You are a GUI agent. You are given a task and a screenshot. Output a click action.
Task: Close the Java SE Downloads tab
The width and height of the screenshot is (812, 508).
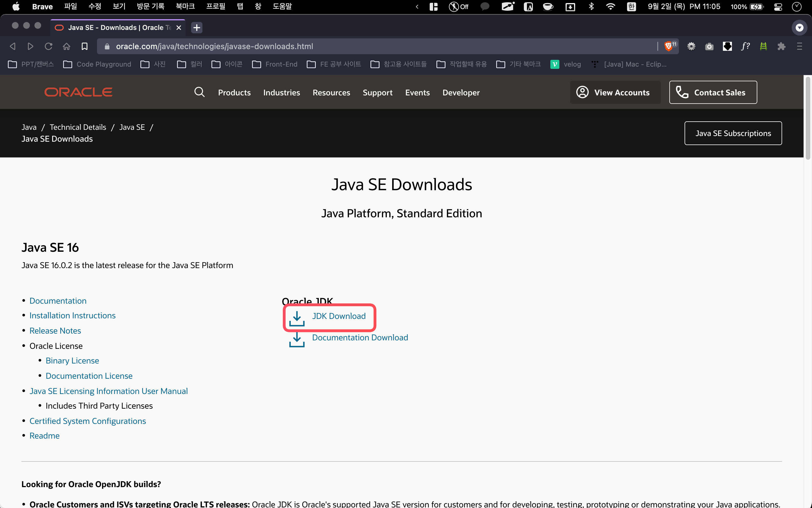click(179, 28)
